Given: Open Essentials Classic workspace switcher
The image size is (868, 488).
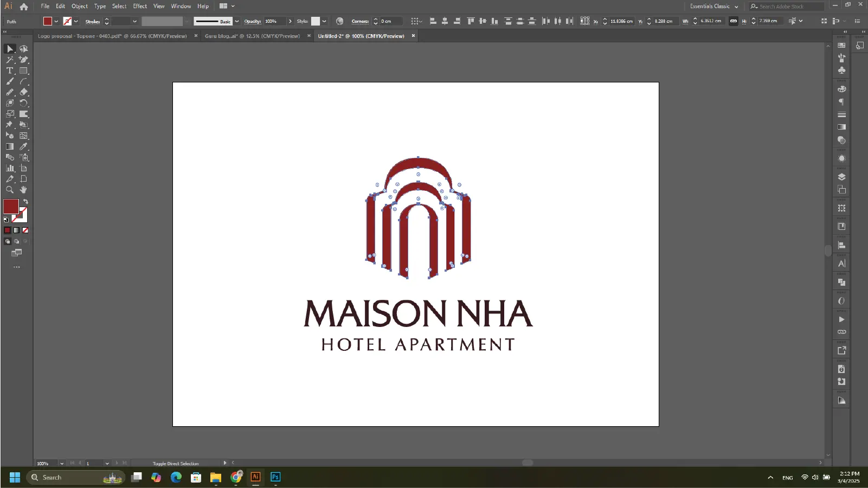Looking at the screenshot, I should 713,7.
